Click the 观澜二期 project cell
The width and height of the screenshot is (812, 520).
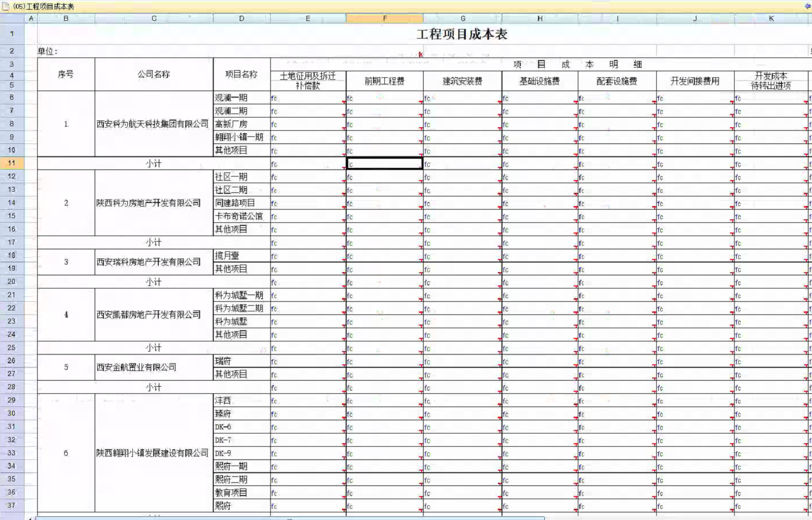[242, 111]
